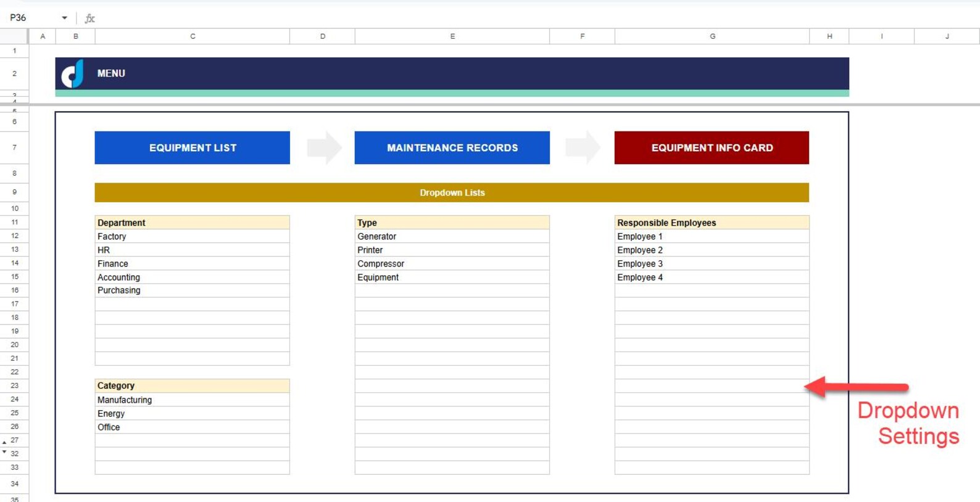Open the MAINTENANCE RECORDS button
980x502 pixels.
452,147
